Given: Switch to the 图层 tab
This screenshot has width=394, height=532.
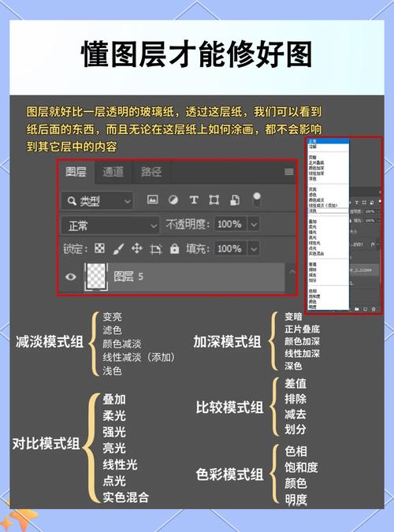Looking at the screenshot, I should 76,172.
